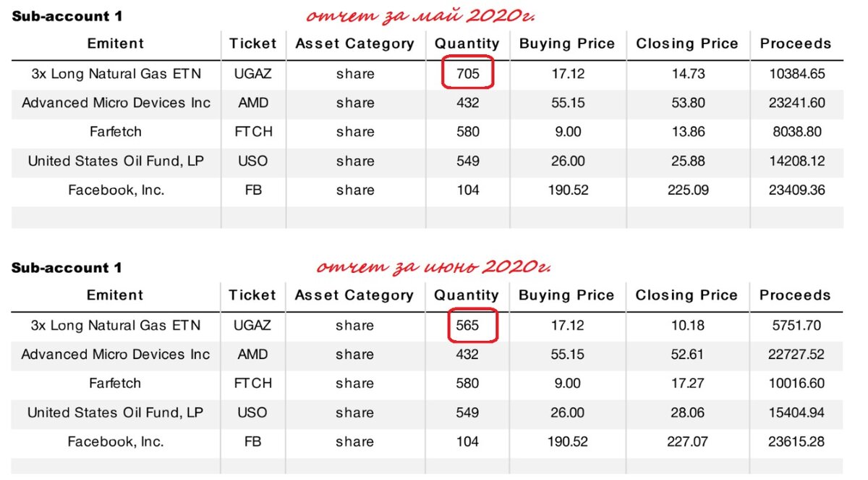
Task: Click the circled quantity 565 in June report
Action: (x=467, y=325)
